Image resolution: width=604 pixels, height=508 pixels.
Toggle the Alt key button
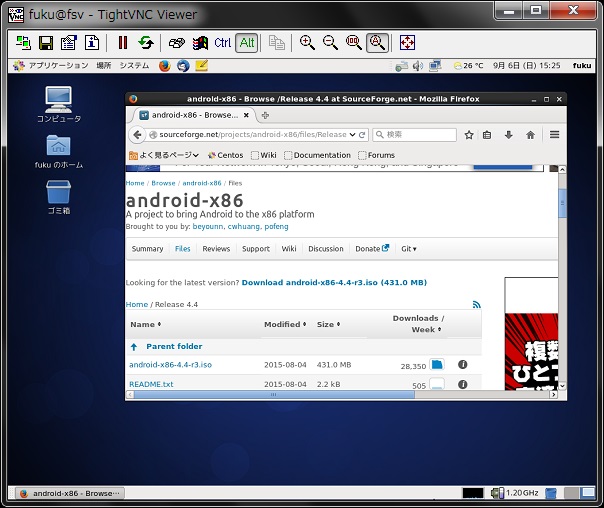coord(247,42)
